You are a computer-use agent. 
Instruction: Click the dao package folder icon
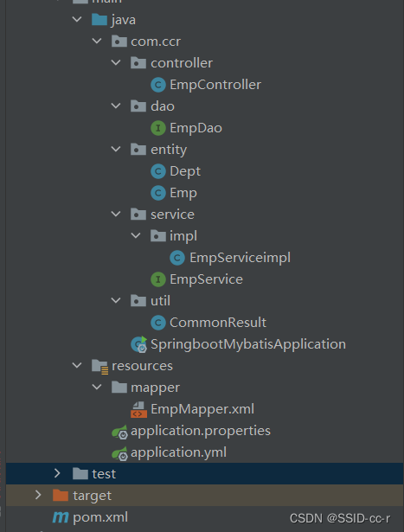[x=138, y=106]
